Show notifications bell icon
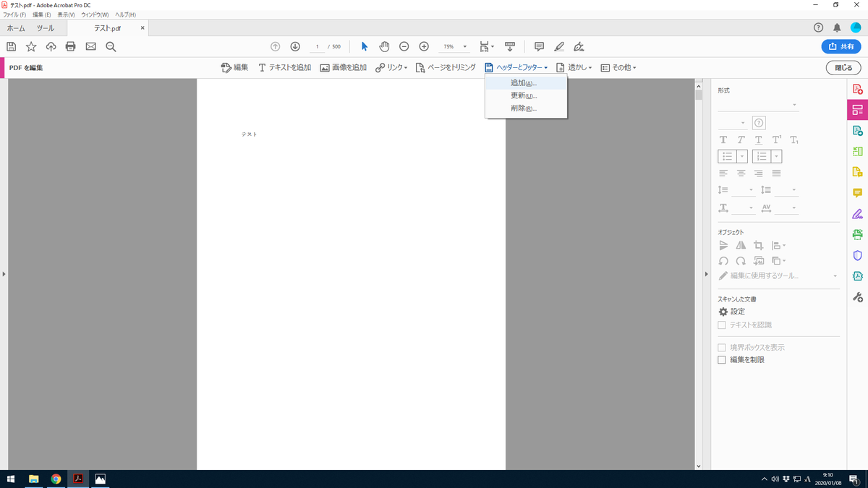 click(x=837, y=27)
